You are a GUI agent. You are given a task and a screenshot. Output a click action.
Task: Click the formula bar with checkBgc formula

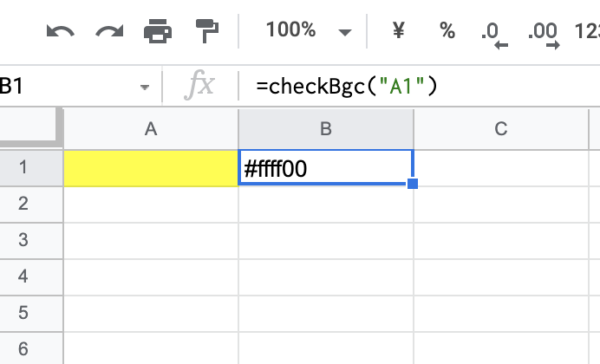coord(419,87)
